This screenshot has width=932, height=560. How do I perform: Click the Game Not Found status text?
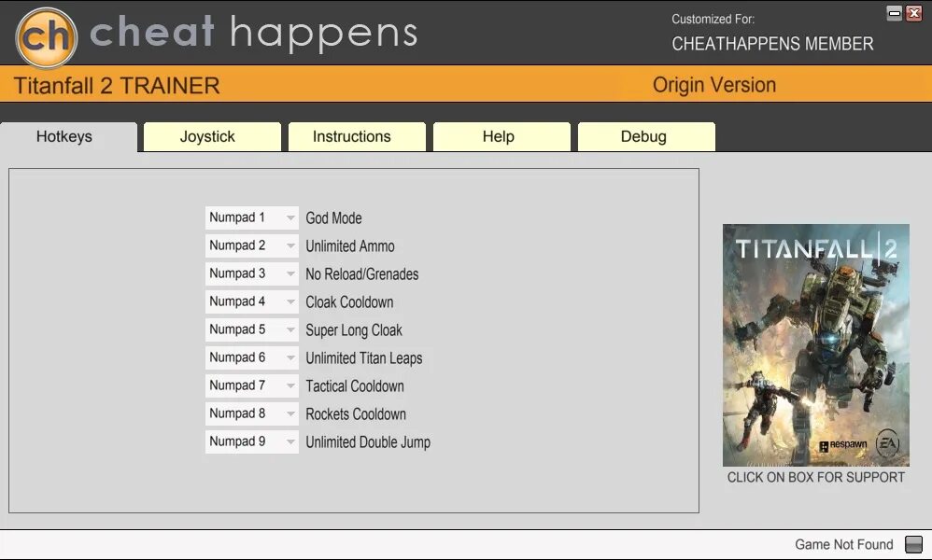(x=844, y=544)
